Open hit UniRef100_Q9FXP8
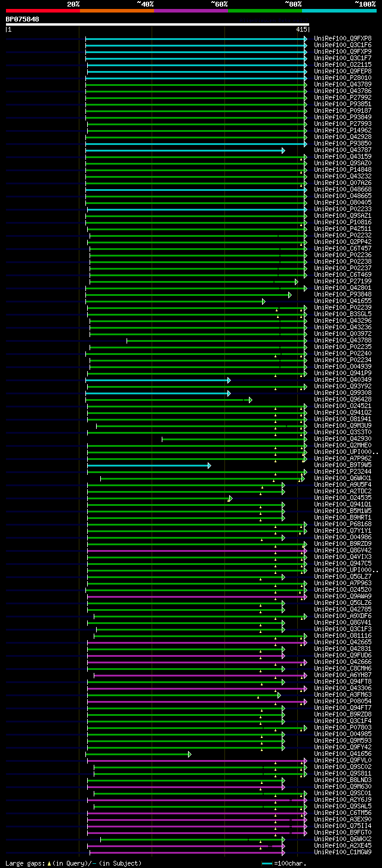Image resolution: width=382 pixels, height=868 pixels. [343, 38]
